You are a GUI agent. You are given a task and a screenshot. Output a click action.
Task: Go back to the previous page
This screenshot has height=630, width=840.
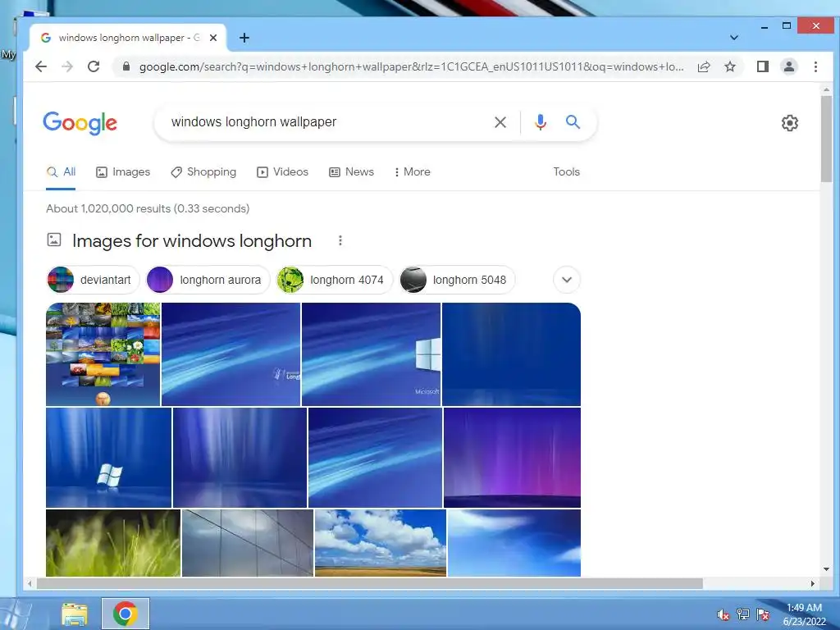pos(41,66)
